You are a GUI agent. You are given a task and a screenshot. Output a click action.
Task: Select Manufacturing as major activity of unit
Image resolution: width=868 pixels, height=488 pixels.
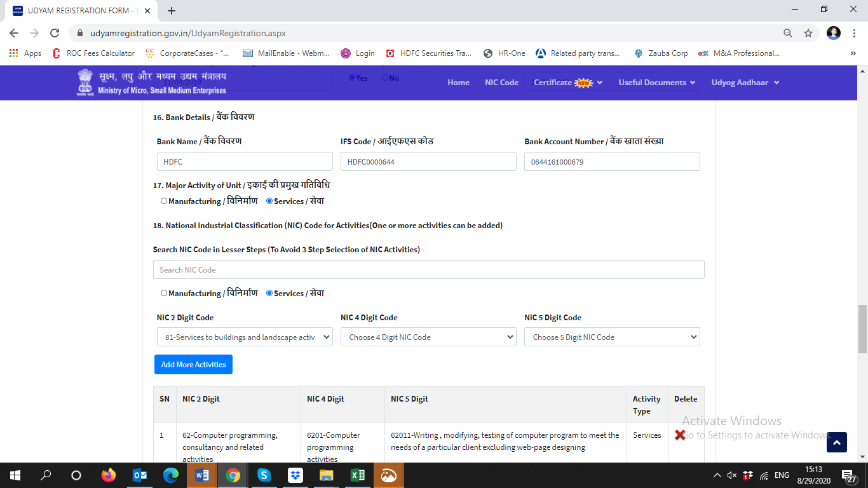coord(164,201)
